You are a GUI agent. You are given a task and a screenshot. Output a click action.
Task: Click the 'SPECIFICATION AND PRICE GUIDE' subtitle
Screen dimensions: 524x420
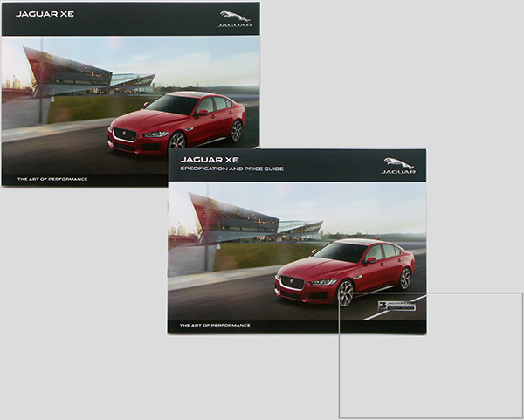tap(232, 169)
